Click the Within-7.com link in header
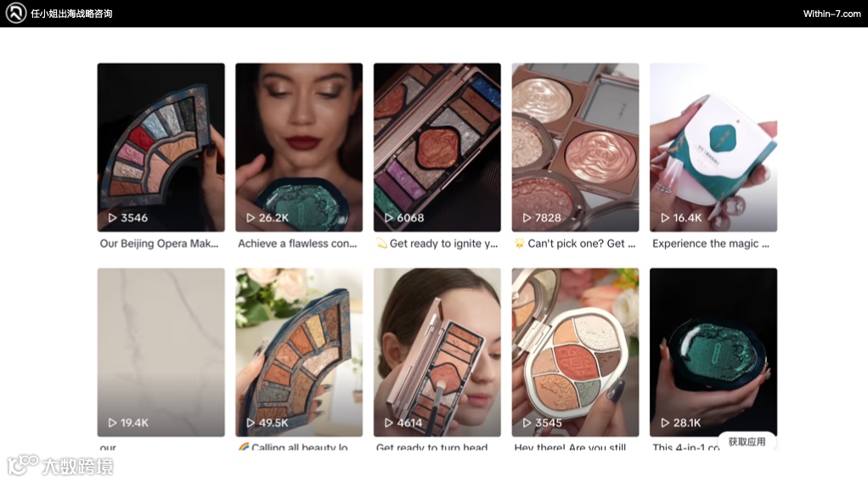The height and width of the screenshot is (482, 868). click(832, 14)
